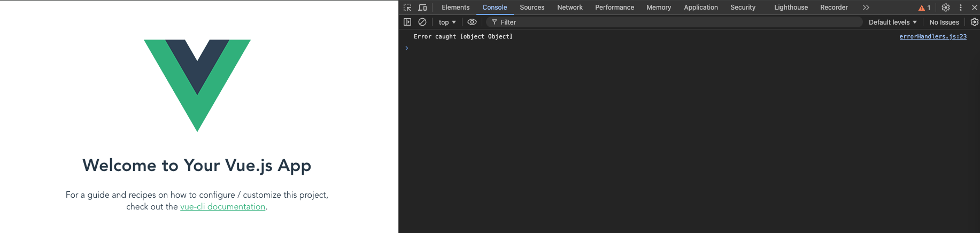
Task: Click the No Issues button
Action: click(x=944, y=22)
